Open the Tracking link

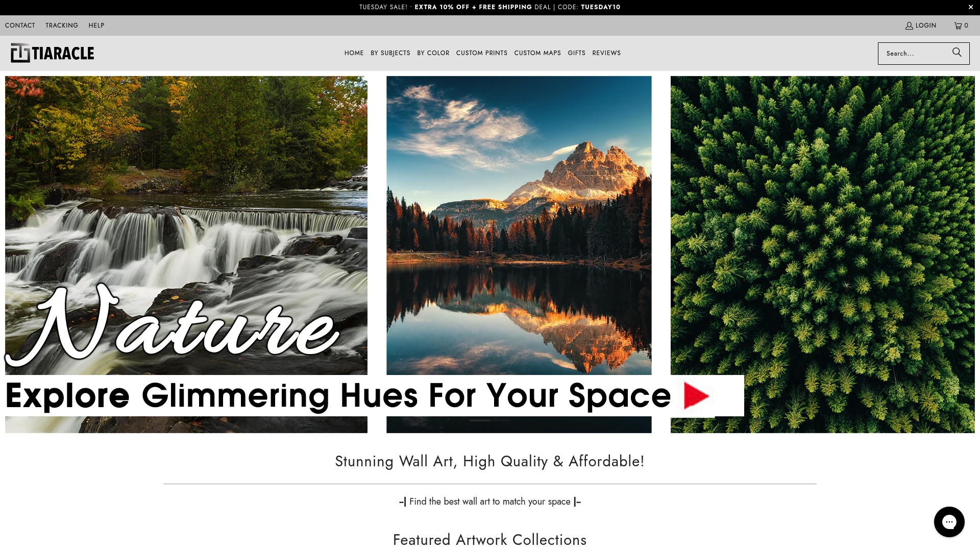coord(62,26)
